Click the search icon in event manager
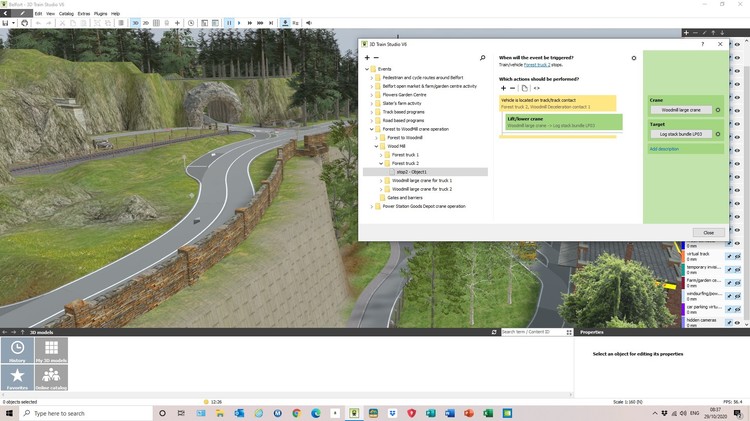 pos(482,58)
